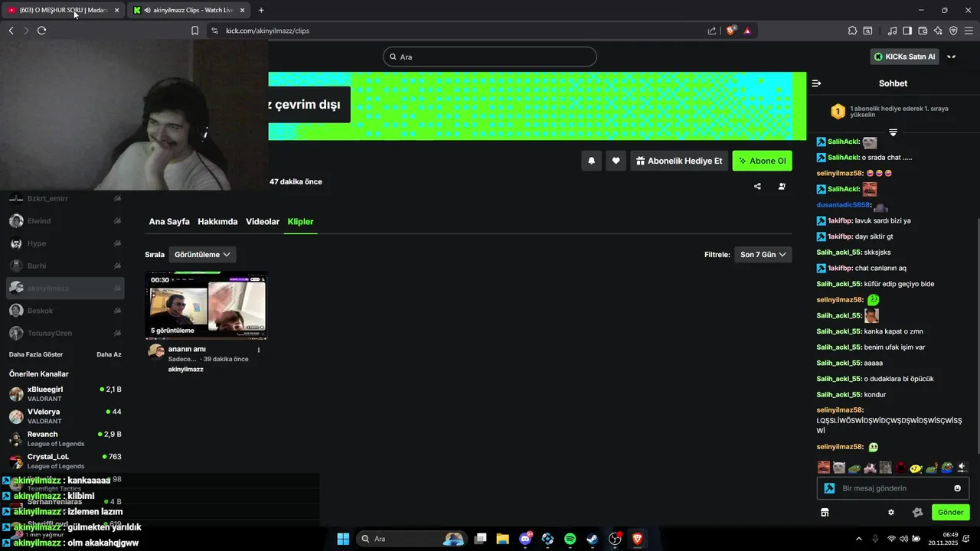
Task: Switch to Ana Sayfa tab
Action: (x=169, y=222)
